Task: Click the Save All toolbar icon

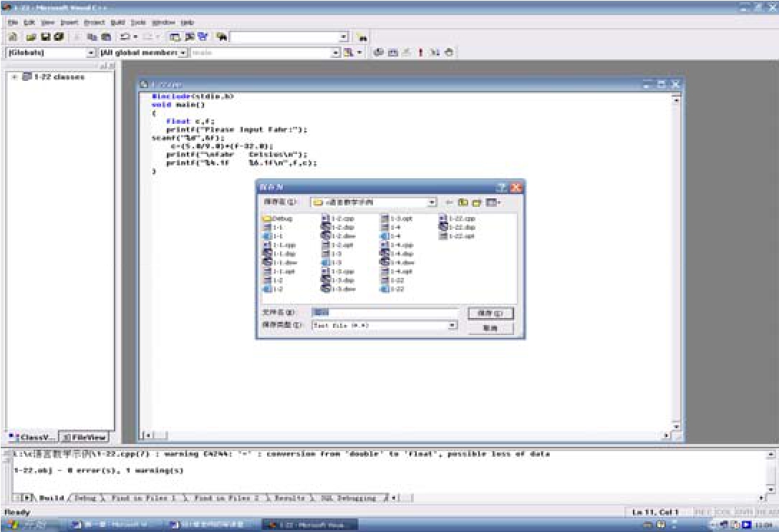Action: point(59,37)
